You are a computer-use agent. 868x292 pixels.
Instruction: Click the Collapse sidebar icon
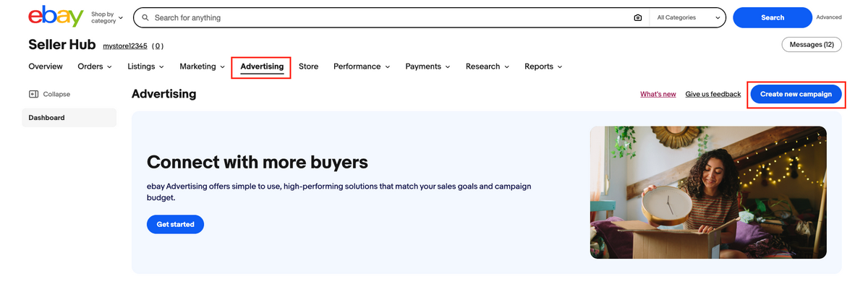click(33, 94)
